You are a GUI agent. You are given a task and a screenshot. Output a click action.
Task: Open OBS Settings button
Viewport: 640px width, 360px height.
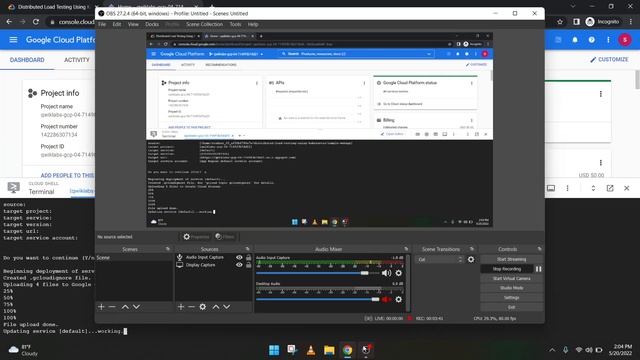point(511,298)
